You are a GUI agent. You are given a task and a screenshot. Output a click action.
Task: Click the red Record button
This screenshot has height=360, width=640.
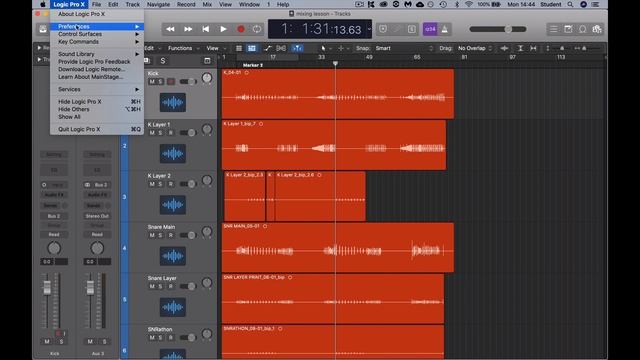pyautogui.click(x=240, y=29)
